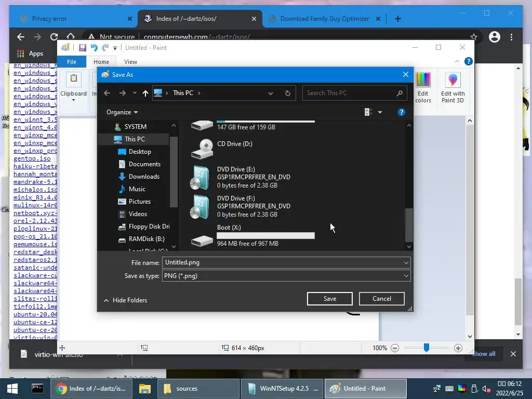Click This PC in the address bar
Viewport: 532px width, 399px height.
183,93
